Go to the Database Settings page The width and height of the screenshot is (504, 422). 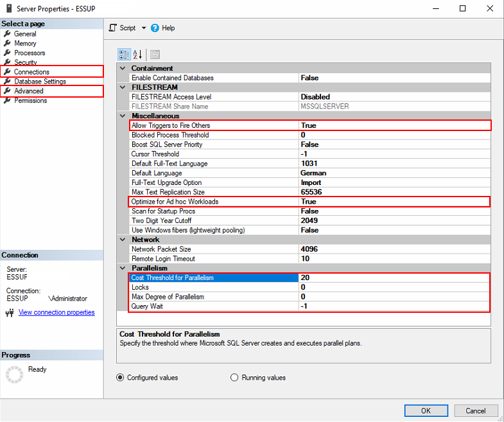tap(40, 82)
